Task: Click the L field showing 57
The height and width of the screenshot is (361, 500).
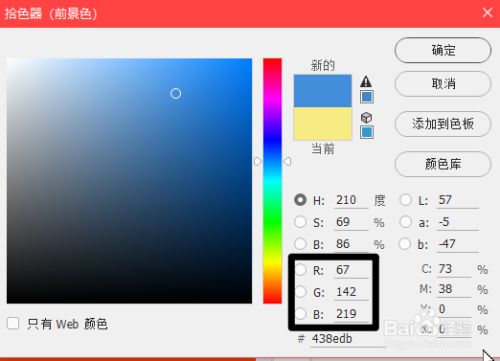Action: tap(457, 200)
